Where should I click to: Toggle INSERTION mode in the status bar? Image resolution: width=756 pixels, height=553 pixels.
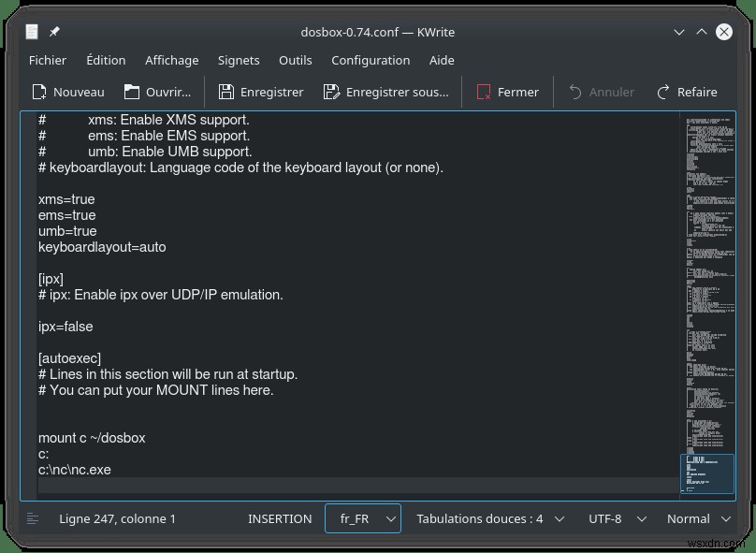point(279,518)
